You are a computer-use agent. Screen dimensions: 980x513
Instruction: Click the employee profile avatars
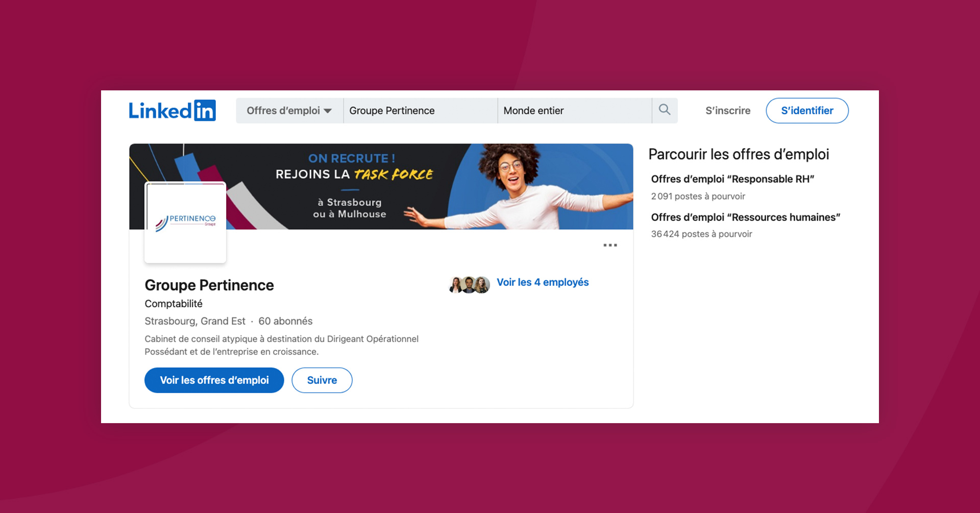point(469,284)
